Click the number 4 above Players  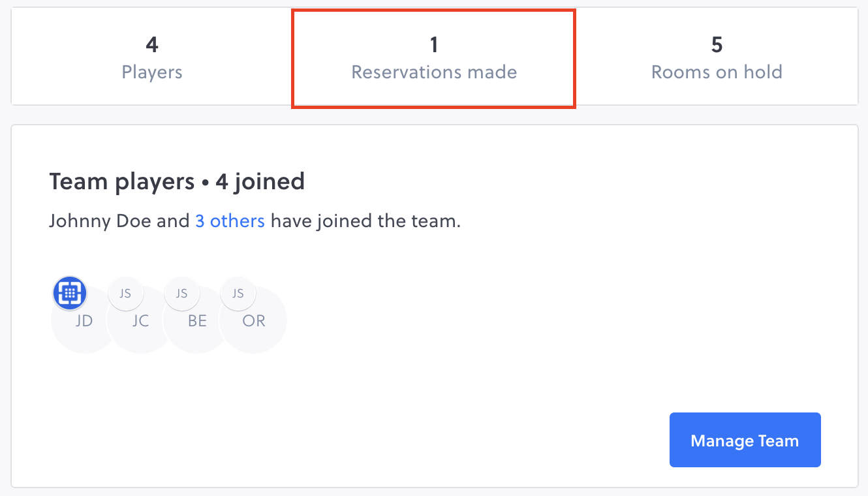point(152,45)
